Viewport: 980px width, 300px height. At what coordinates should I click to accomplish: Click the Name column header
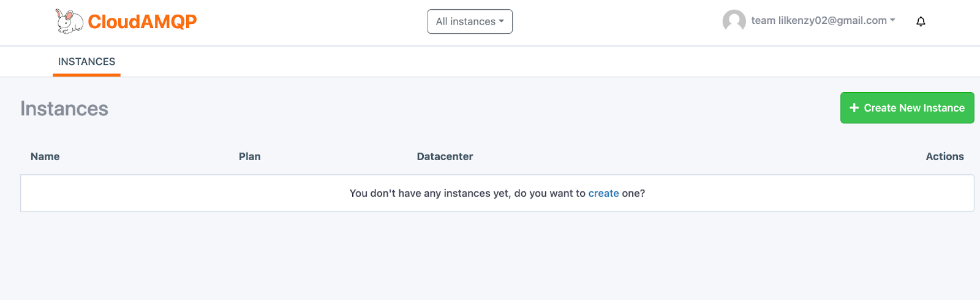[45, 156]
